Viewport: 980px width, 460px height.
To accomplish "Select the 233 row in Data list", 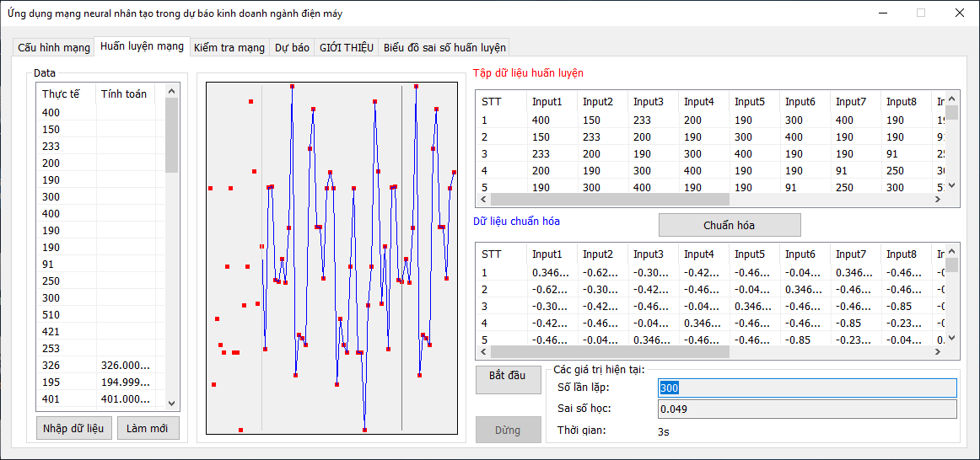I will [x=100, y=146].
